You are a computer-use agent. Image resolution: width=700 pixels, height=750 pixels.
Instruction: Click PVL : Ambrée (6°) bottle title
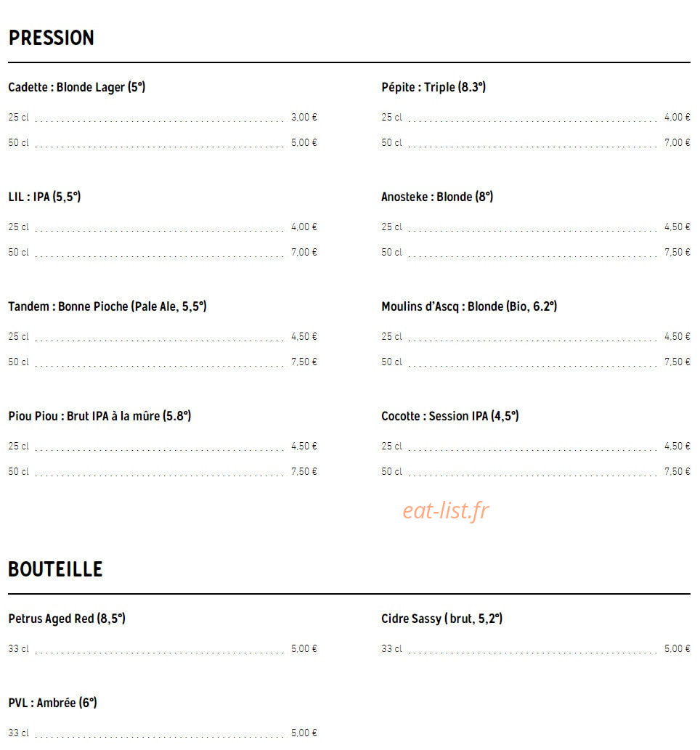tap(52, 703)
